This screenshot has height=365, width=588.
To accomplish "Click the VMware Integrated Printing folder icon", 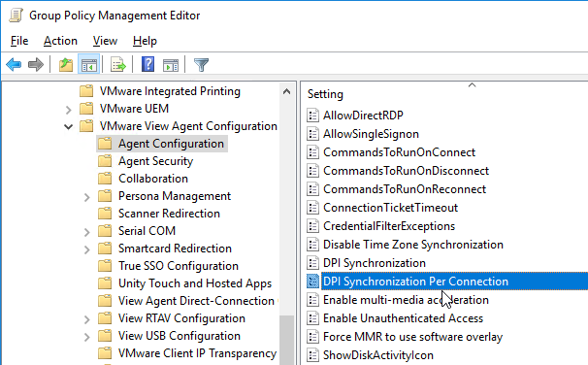I will click(86, 91).
